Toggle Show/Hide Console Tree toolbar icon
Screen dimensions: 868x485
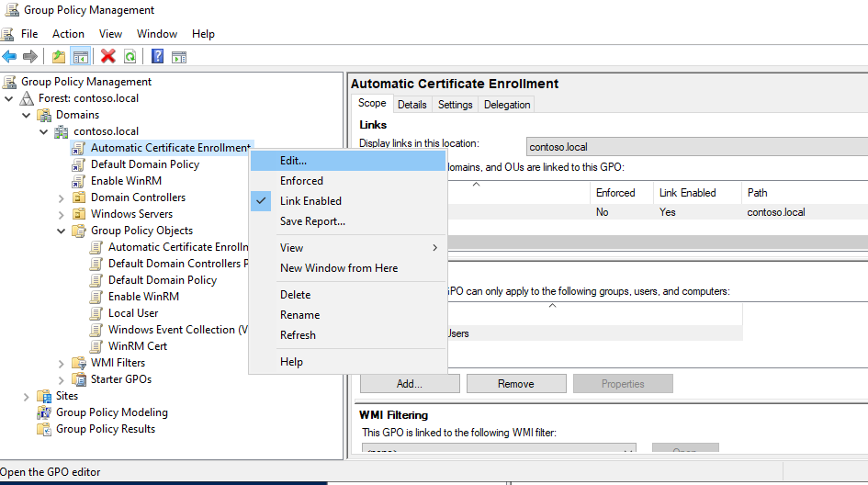(x=81, y=57)
